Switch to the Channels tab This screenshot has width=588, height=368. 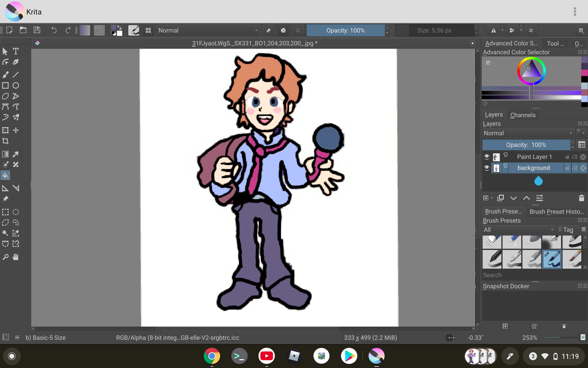click(523, 115)
